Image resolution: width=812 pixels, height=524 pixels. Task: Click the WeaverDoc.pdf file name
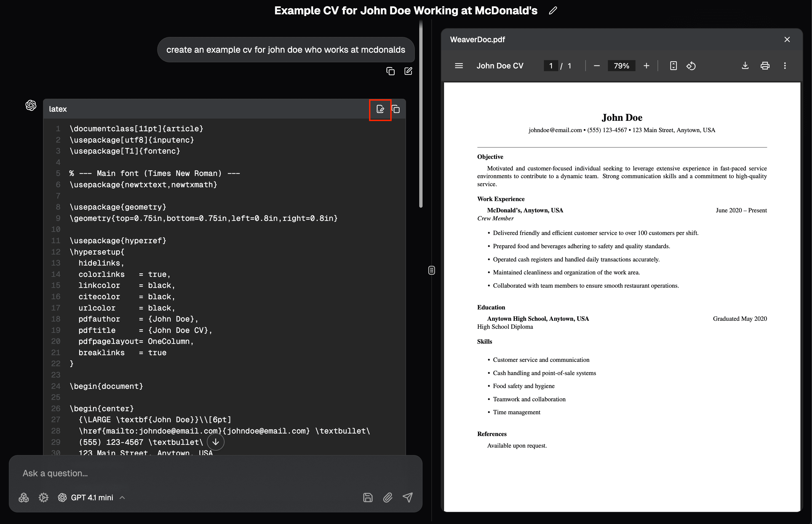coord(477,39)
